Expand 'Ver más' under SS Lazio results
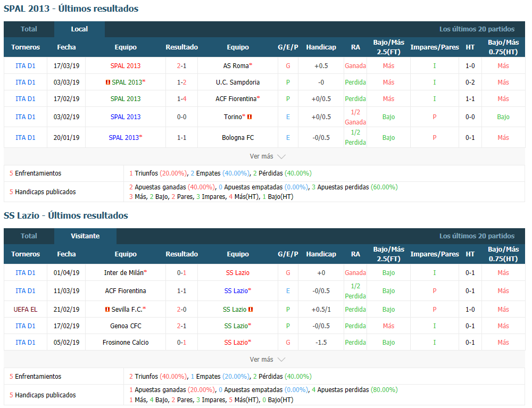The height and width of the screenshot is (408, 532). [268, 360]
